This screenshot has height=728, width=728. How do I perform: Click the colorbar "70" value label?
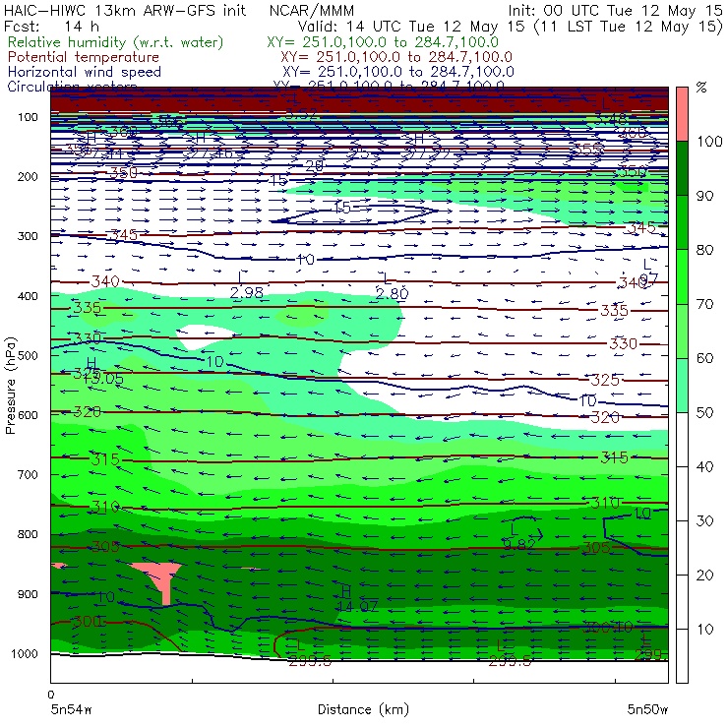pyautogui.click(x=704, y=304)
